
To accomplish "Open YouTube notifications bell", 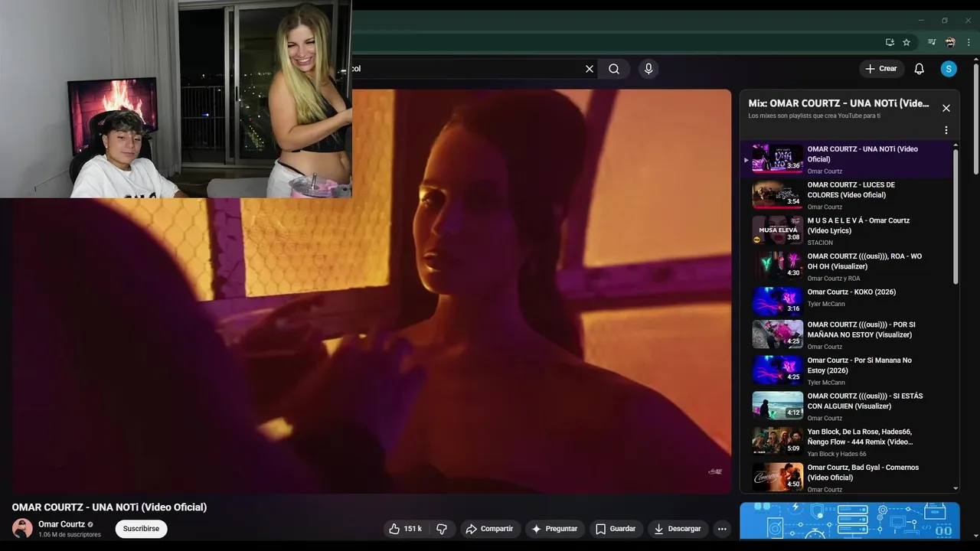I will click(x=920, y=69).
